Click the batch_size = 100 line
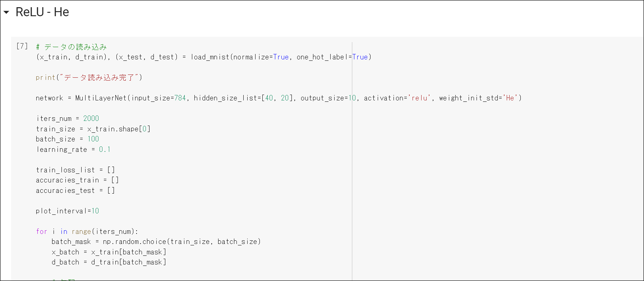This screenshot has width=644, height=281. coord(67,139)
